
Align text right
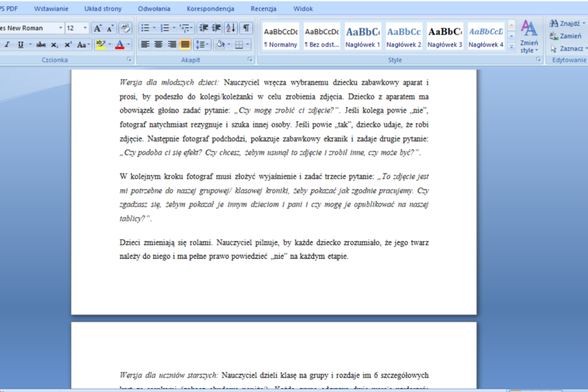point(172,45)
